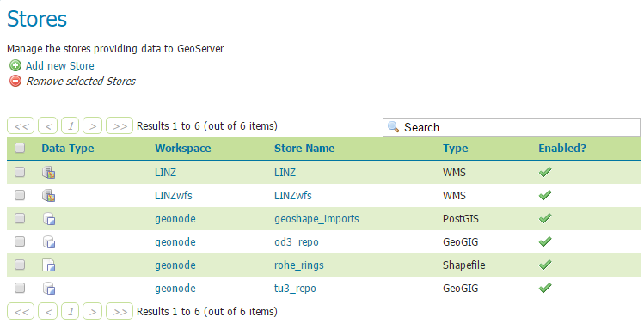
Task: Open the geoshape_imports store
Action: click(316, 219)
